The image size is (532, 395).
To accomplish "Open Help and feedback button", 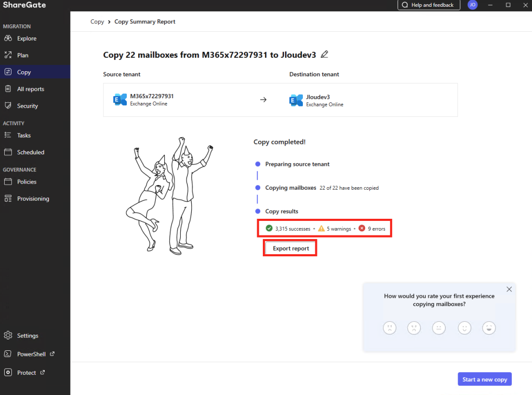I will click(429, 5).
